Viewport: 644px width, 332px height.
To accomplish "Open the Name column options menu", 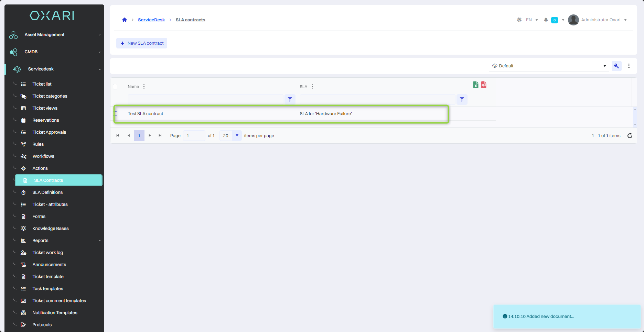I will click(144, 87).
